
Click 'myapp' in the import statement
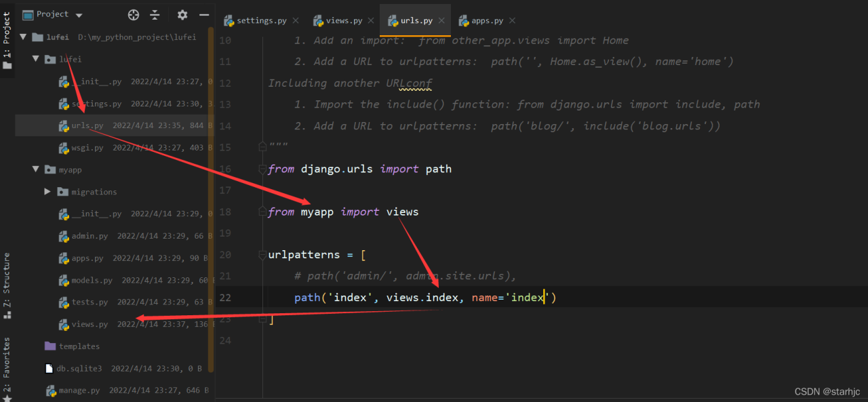click(317, 212)
